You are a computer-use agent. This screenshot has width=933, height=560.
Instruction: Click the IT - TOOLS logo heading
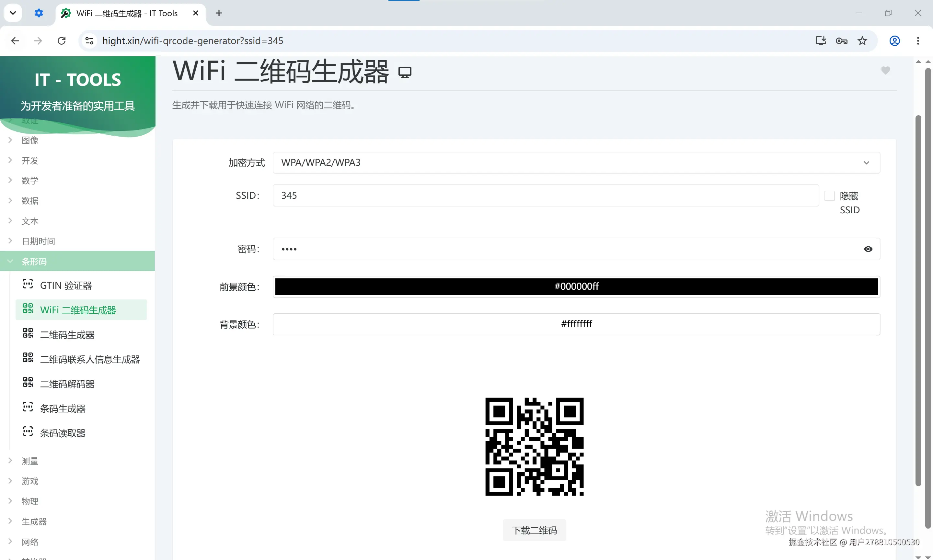click(x=78, y=80)
